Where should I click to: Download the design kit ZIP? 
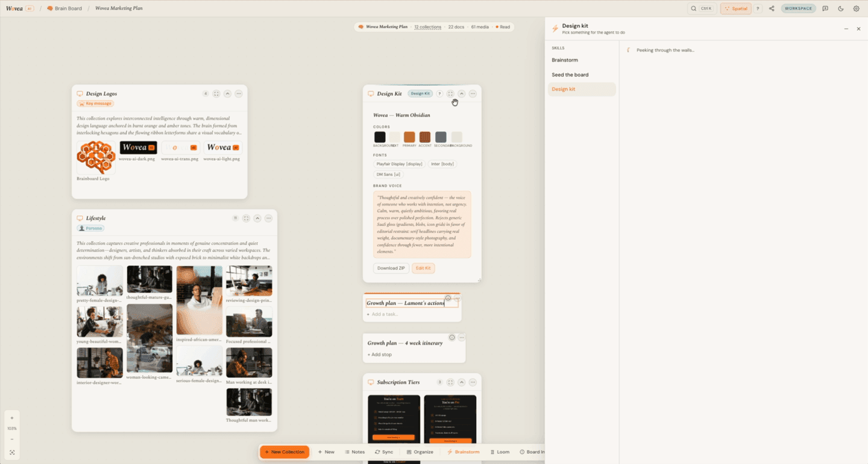click(x=391, y=268)
